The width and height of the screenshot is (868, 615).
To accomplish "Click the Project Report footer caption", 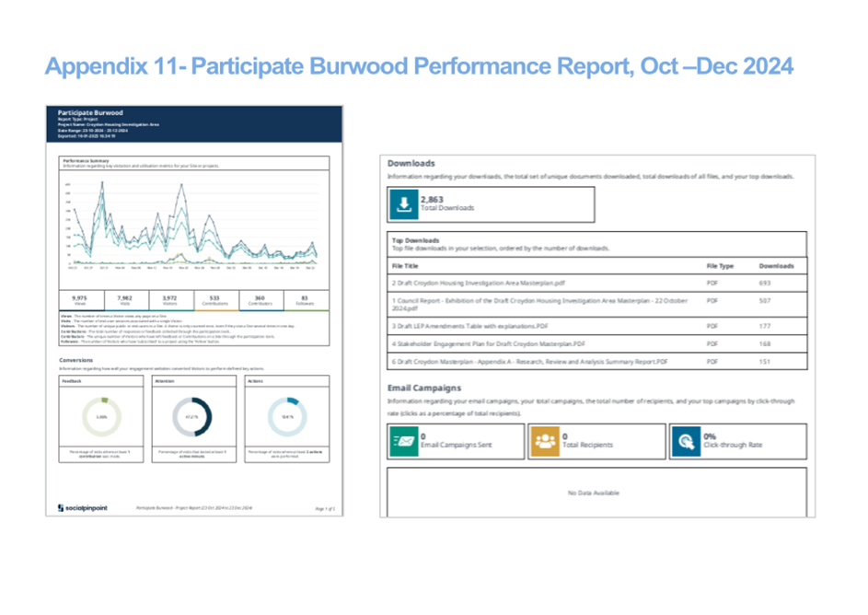I will 194,507.
